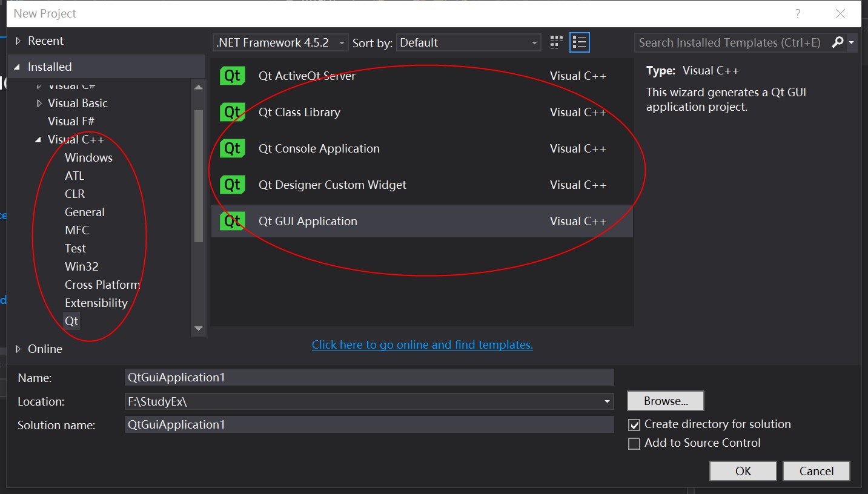Click the Qt Class Library green icon

233,111
